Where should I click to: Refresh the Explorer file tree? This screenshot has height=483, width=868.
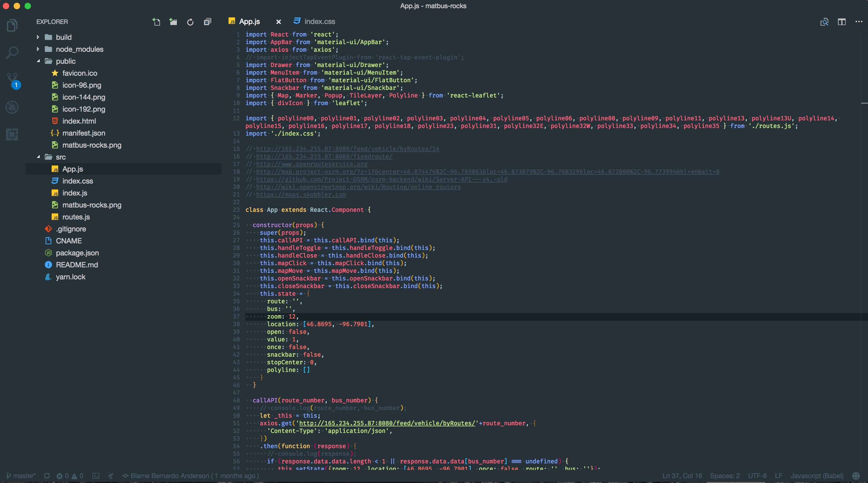point(190,22)
